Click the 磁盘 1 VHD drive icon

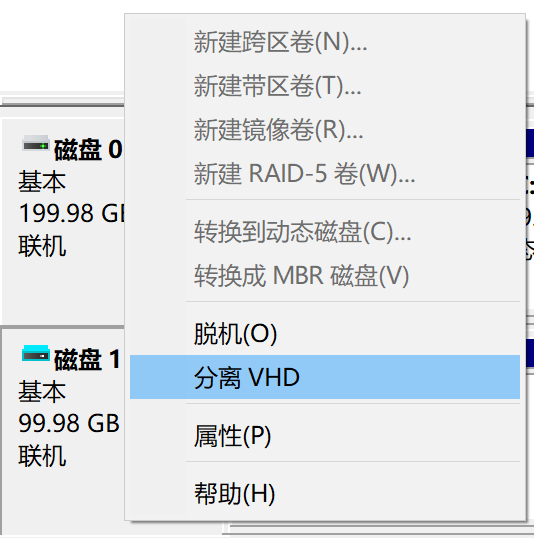tap(36, 353)
